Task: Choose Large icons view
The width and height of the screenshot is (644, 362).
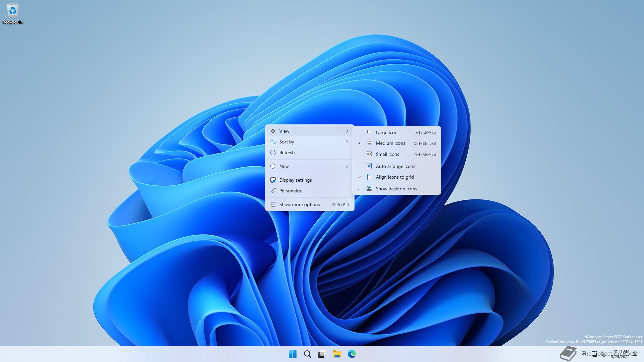Action: tap(387, 132)
